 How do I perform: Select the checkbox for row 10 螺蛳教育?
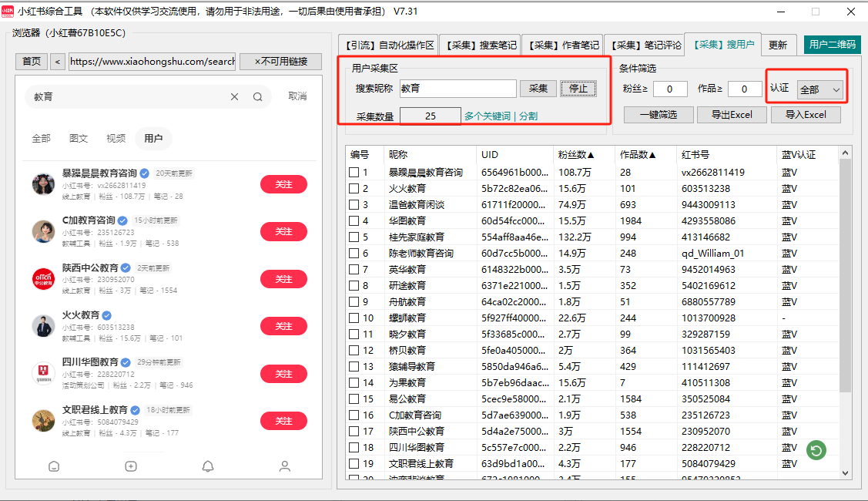coord(354,318)
